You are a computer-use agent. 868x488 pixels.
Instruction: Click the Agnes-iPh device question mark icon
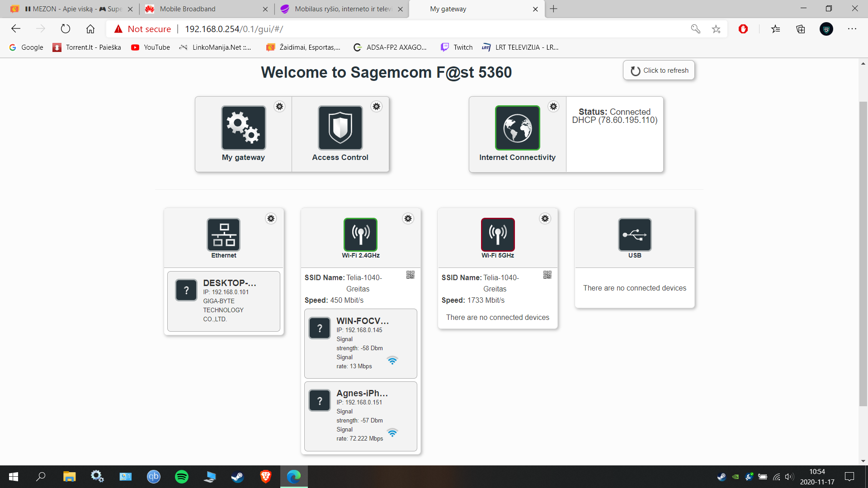pos(320,400)
